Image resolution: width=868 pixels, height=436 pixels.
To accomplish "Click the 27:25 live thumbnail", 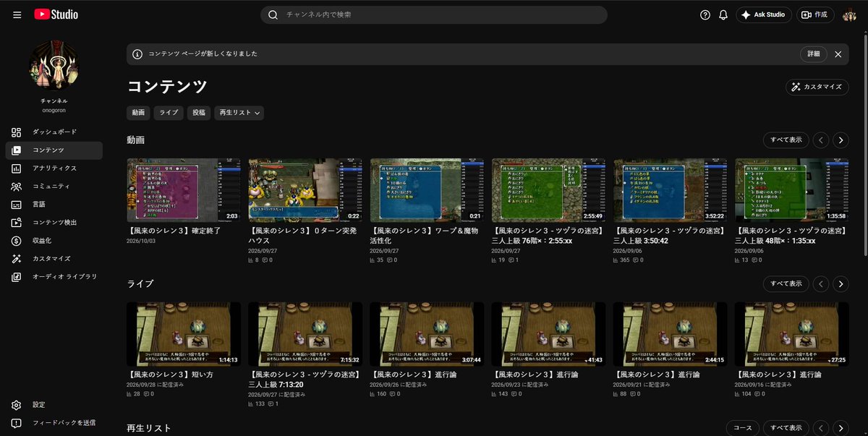I will click(x=791, y=334).
